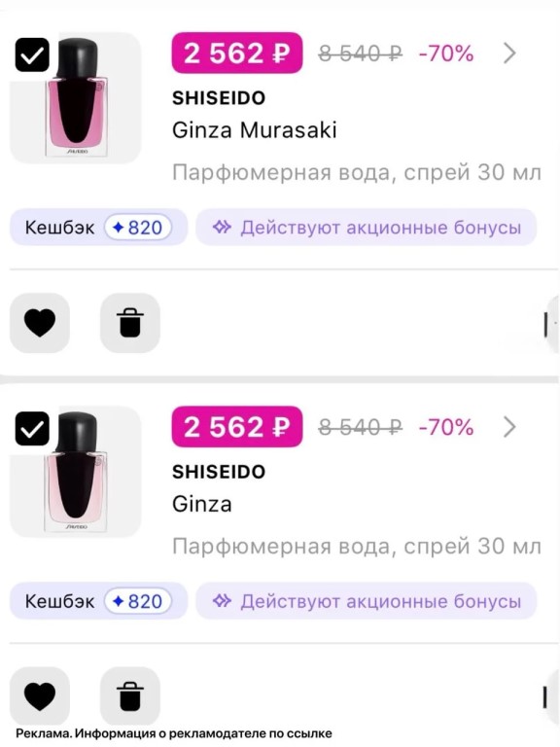
Task: Open the Ginza Murasaki product title
Action: click(255, 130)
